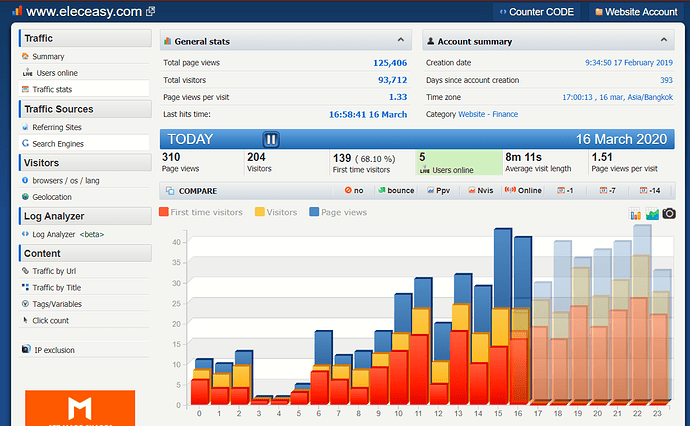This screenshot has height=426, width=690.
Task: Collapse the Account summary panel
Action: [664, 40]
